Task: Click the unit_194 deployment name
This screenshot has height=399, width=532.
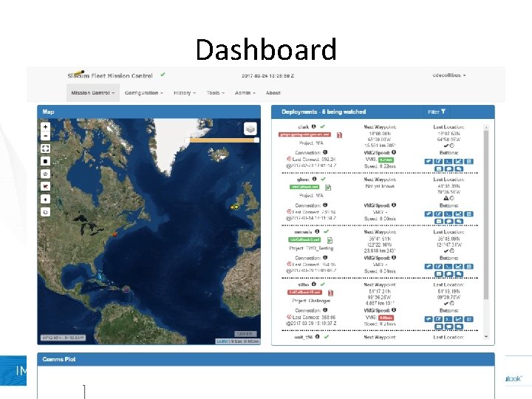Action: pyautogui.click(x=304, y=337)
